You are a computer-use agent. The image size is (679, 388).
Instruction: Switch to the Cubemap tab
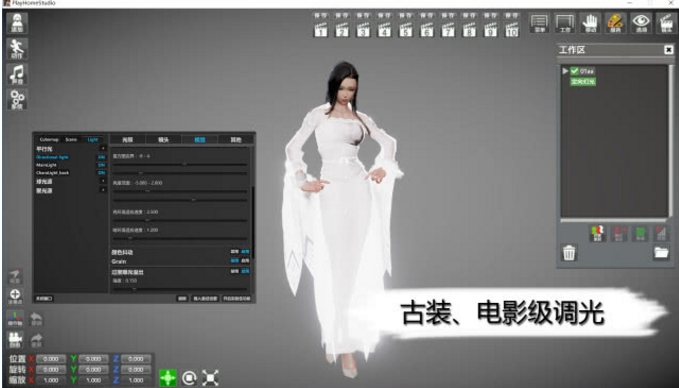(49, 139)
